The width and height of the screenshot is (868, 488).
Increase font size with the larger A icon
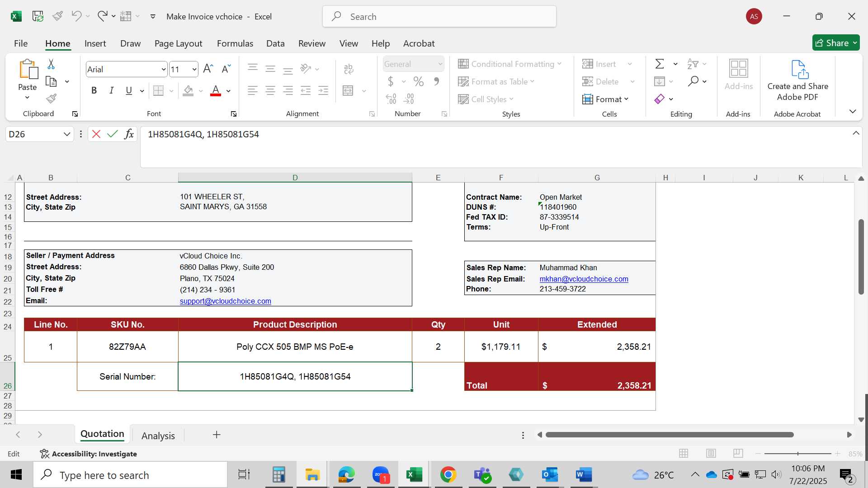tap(208, 69)
